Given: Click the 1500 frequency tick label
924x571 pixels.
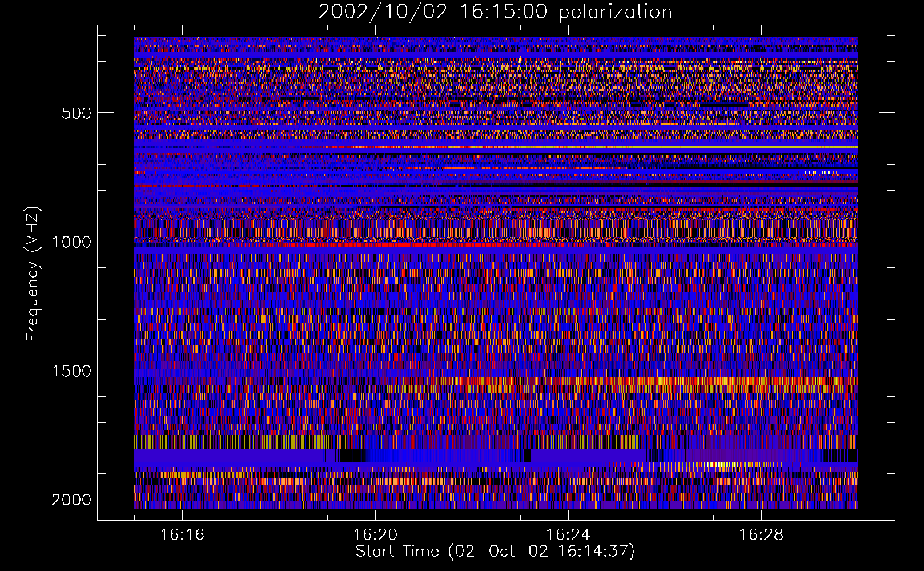Looking at the screenshot, I should (x=71, y=371).
